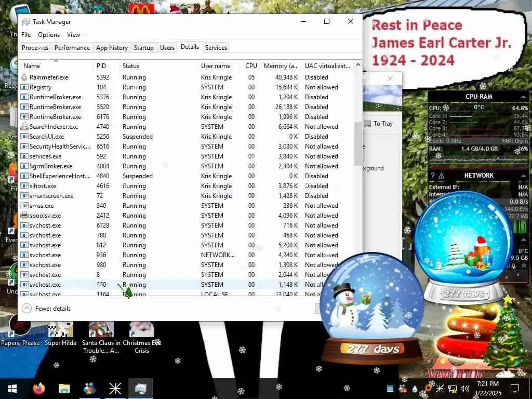Switch to the App history tab
The height and width of the screenshot is (399, 532).
click(x=112, y=47)
